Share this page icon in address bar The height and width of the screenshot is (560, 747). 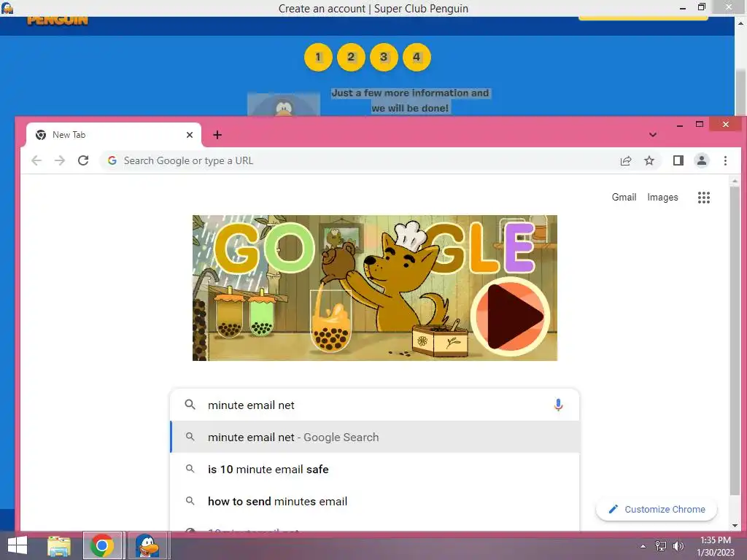[625, 161]
